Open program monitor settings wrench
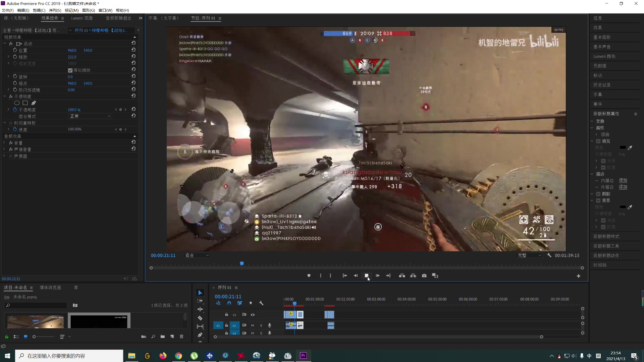 549,255
